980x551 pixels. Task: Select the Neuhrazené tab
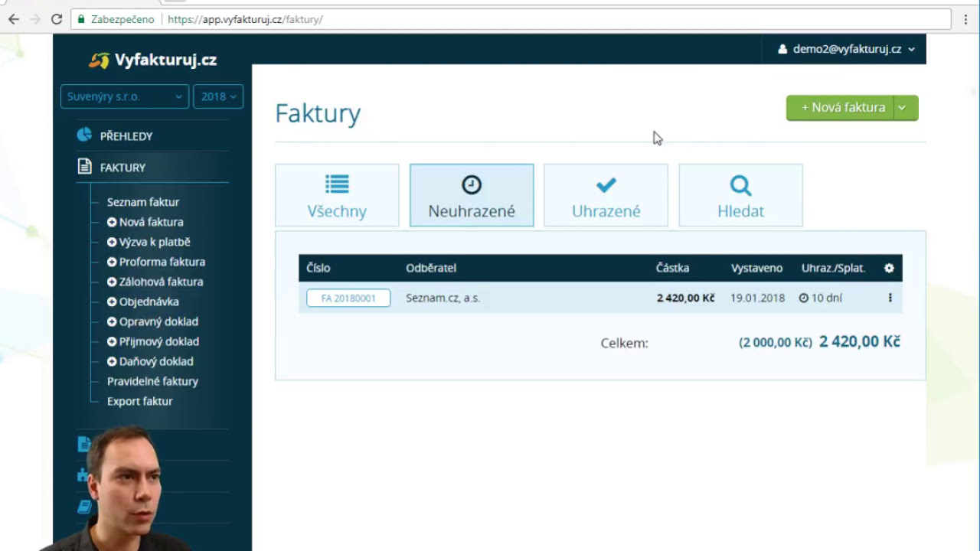point(472,195)
